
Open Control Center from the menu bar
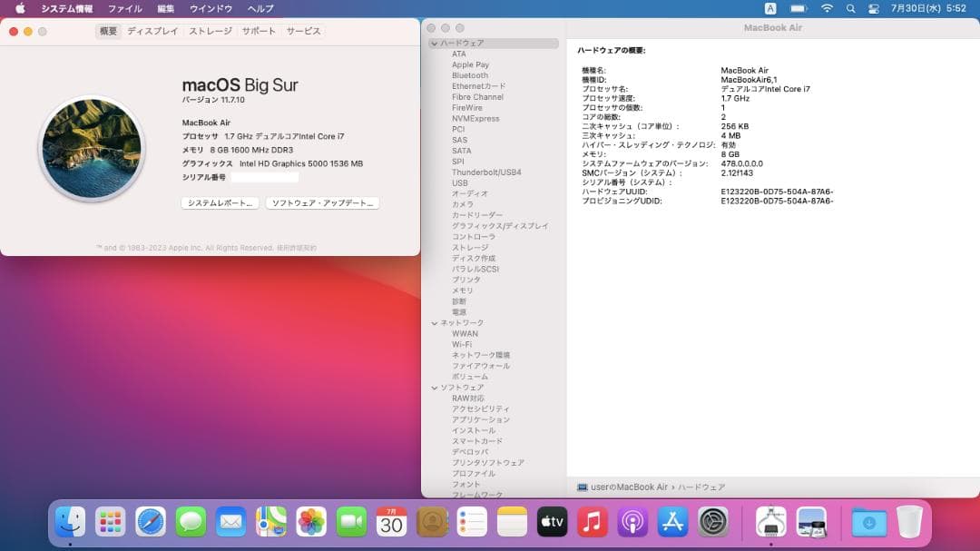click(872, 9)
